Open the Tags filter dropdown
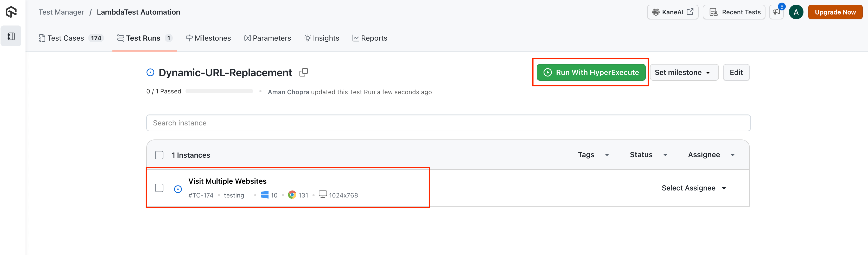Viewport: 868px width, 255px height. pos(593,155)
